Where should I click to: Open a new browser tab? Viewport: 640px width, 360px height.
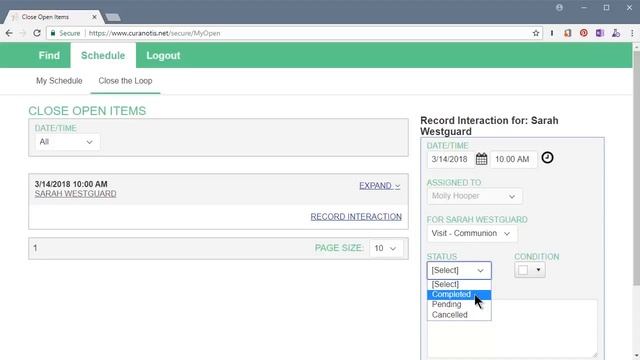pos(113,17)
